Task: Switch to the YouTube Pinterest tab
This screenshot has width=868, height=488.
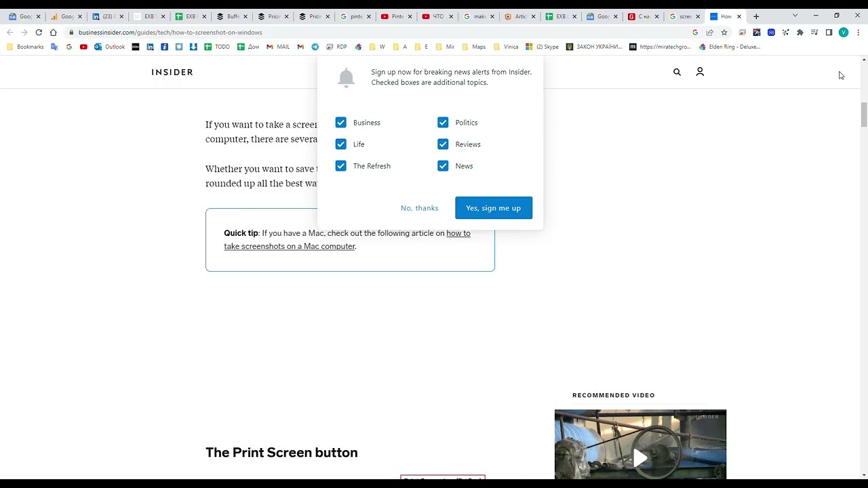Action: (x=397, y=16)
